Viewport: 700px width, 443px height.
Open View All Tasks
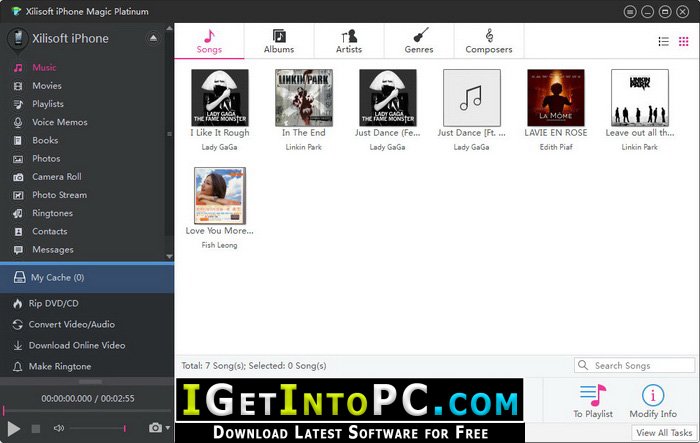click(664, 433)
